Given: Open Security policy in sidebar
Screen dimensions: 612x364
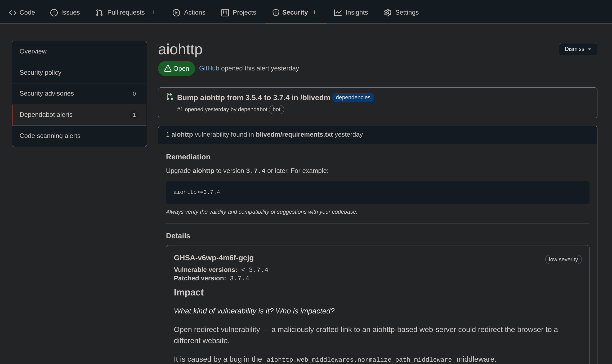Looking at the screenshot, I should point(79,73).
